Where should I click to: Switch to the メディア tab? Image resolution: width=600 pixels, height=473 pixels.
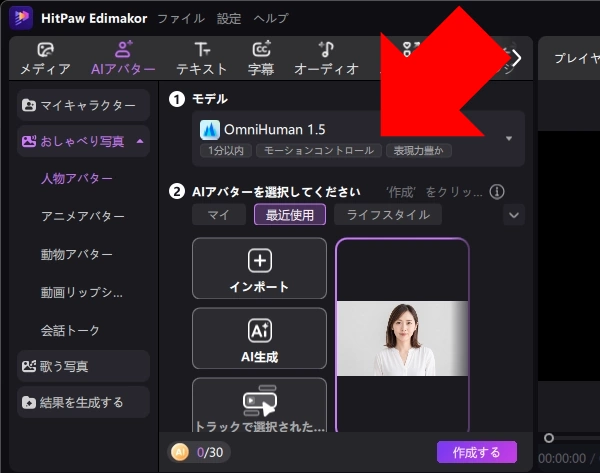point(45,59)
